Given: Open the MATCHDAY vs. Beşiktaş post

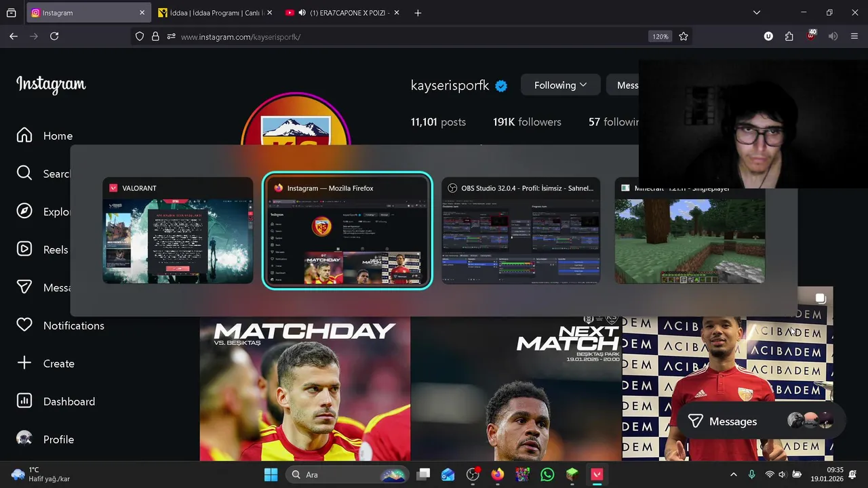Looking at the screenshot, I should point(305,389).
